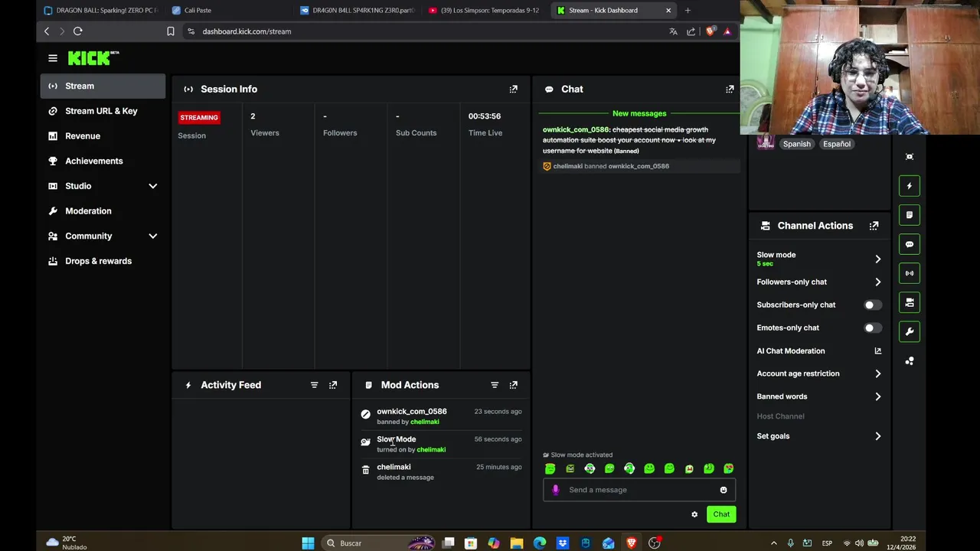Viewport: 980px width, 551px height.
Task: Switch to the Cali Paste browser tab
Action: tap(228, 10)
